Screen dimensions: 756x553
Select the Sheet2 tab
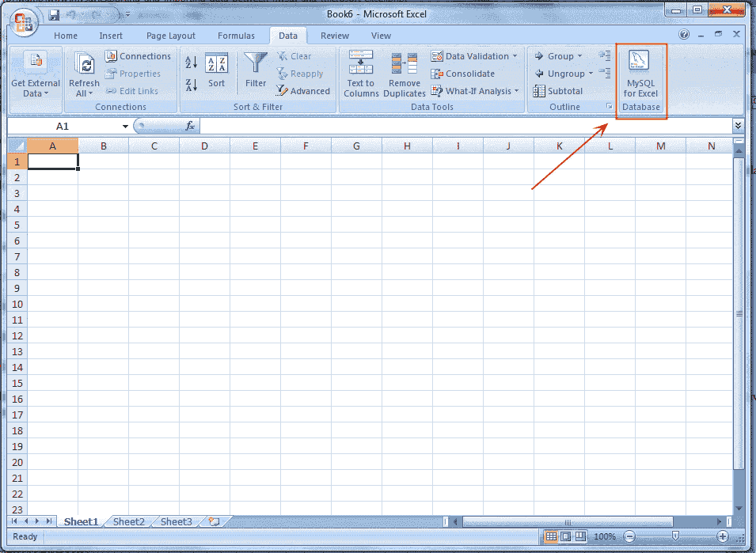128,521
